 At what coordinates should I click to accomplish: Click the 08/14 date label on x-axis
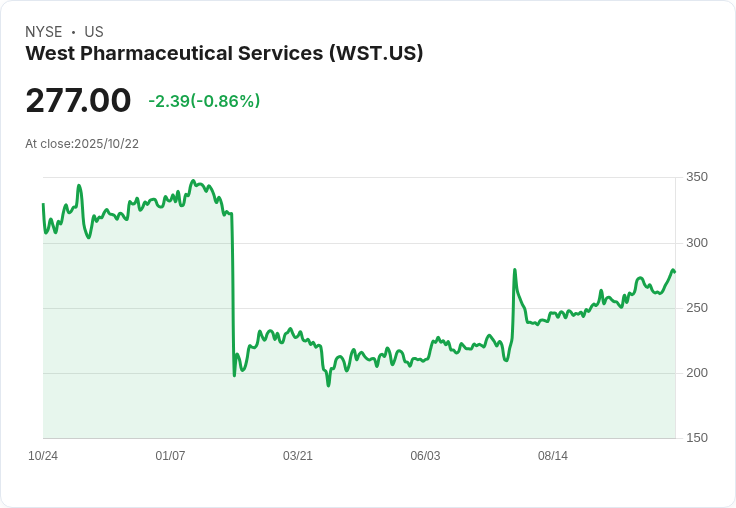tap(552, 455)
